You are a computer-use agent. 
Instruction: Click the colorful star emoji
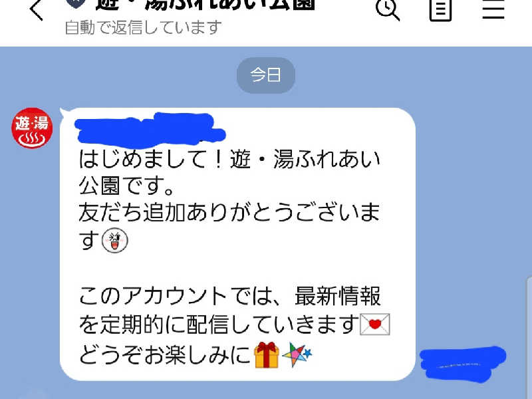[297, 355]
